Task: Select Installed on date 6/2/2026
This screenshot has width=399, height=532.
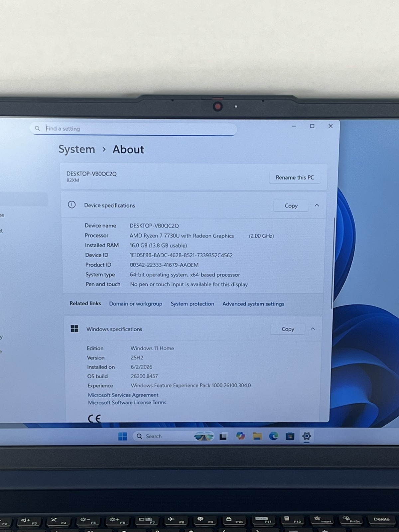Action: [x=142, y=367]
